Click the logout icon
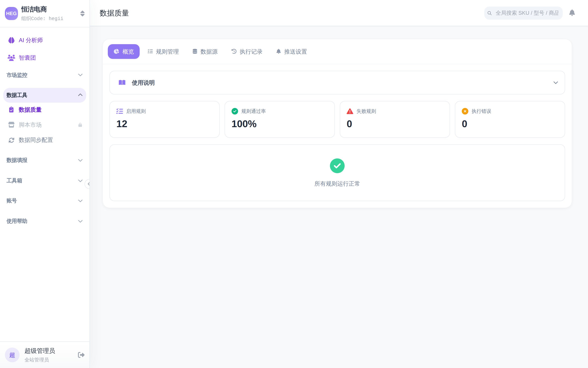This screenshot has width=588, height=368. 81,355
